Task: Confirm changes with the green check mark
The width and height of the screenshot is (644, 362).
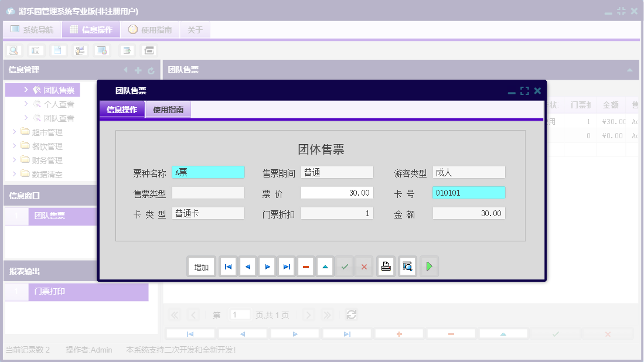Action: pos(345,266)
